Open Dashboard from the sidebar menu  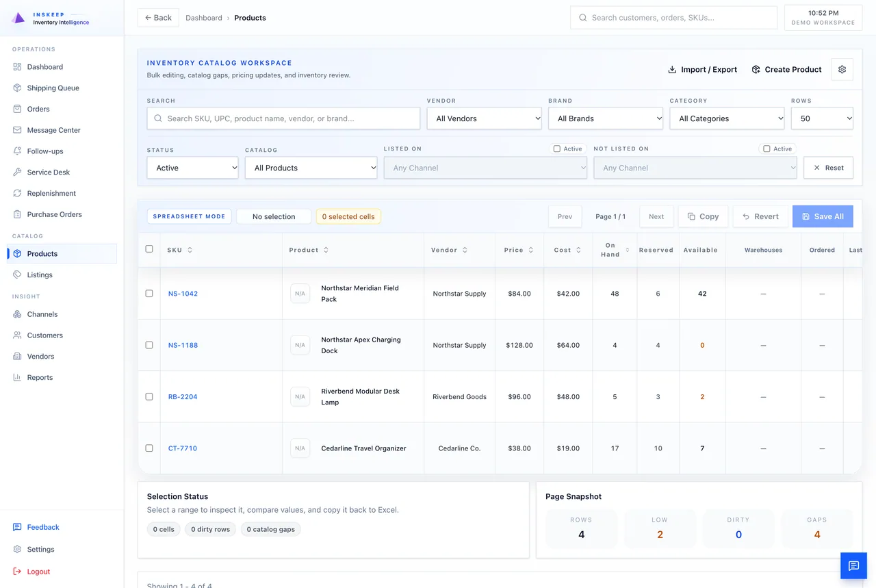pyautogui.click(x=62, y=67)
